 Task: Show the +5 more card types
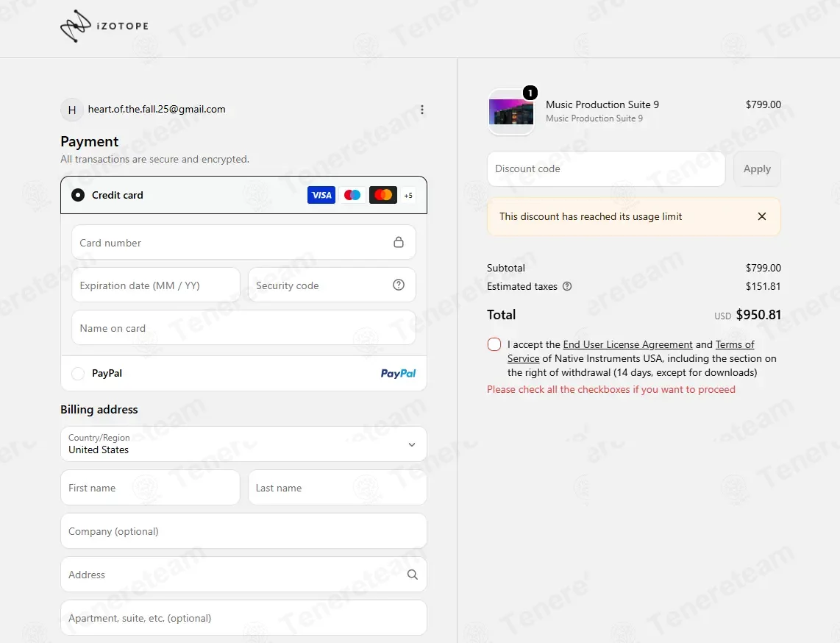point(408,196)
